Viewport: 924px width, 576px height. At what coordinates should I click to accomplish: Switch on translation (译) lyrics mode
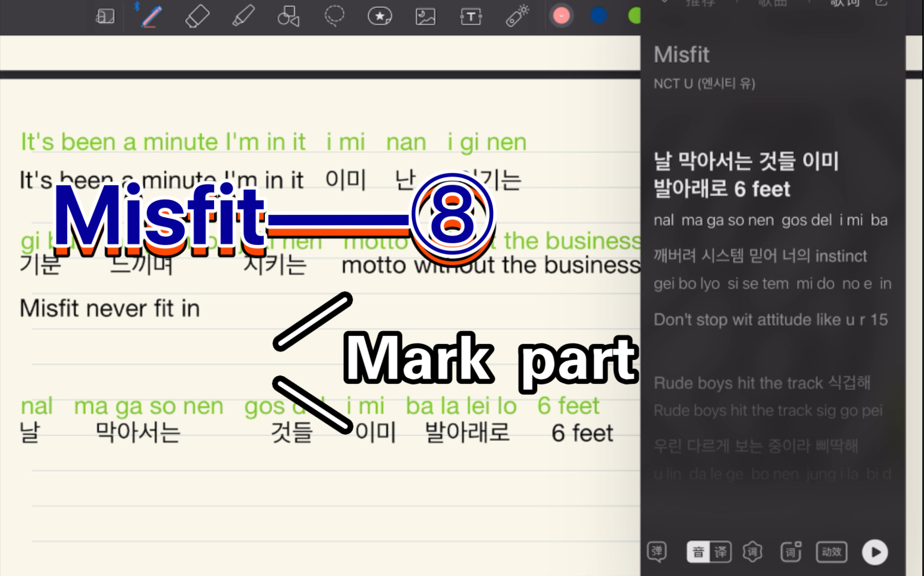coord(721,552)
